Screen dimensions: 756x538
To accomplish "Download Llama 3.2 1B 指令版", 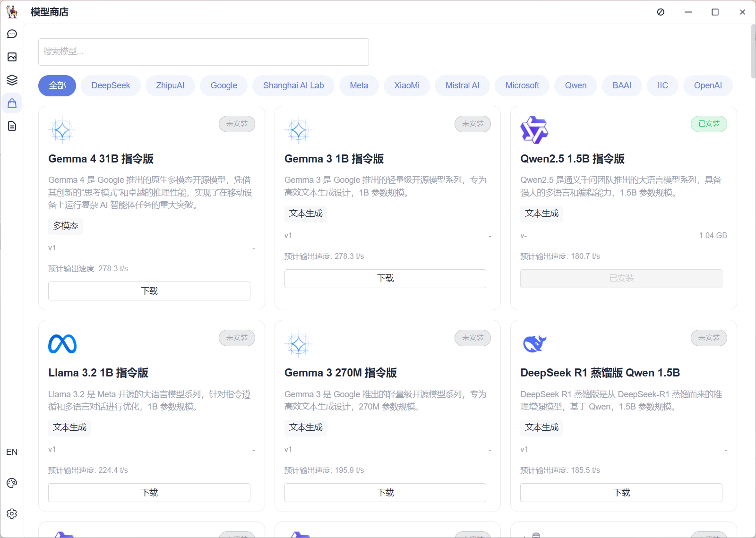I will click(x=149, y=493).
